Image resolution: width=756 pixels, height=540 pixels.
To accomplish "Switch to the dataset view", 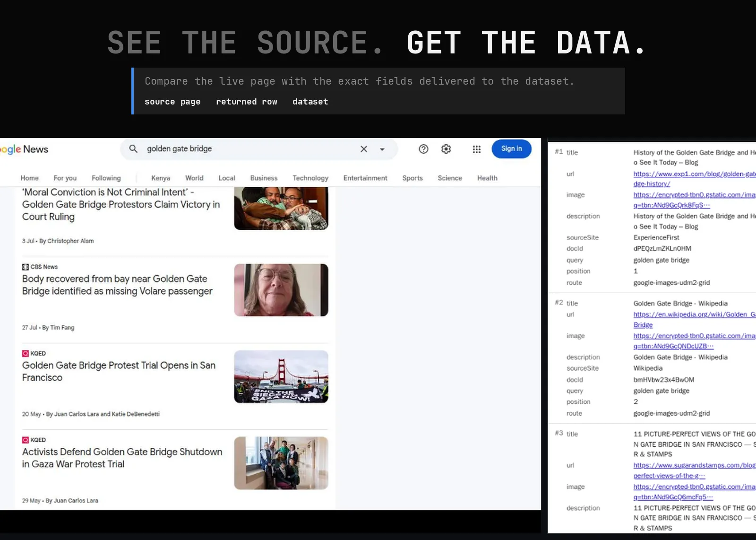I will (x=310, y=102).
